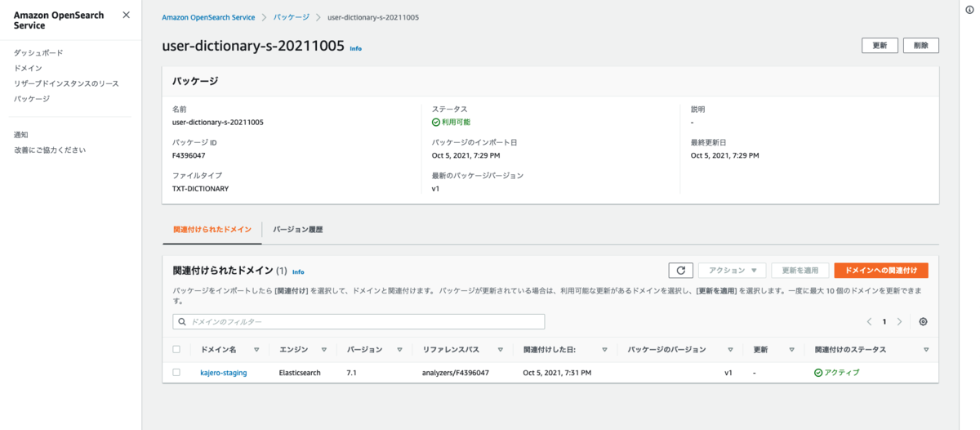Click the active status check icon
Image resolution: width=980 pixels, height=430 pixels.
tap(817, 372)
